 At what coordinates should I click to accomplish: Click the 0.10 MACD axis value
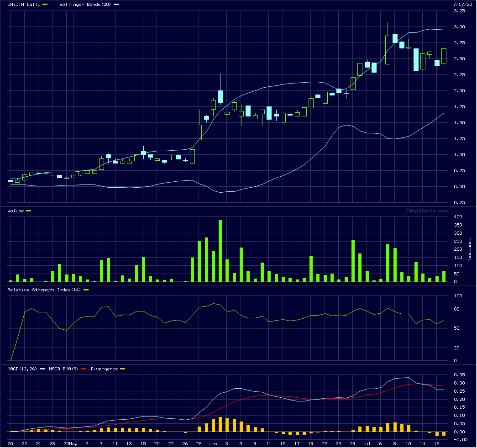[x=459, y=416]
